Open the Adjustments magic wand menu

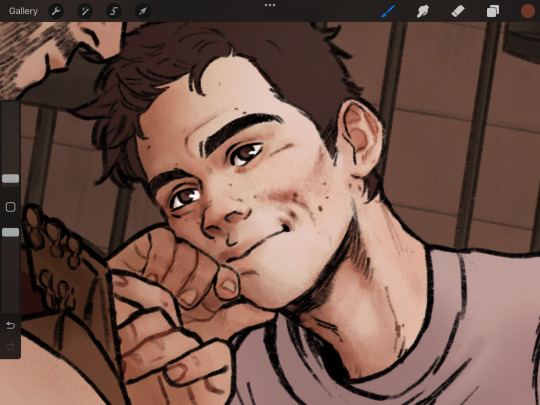(85, 11)
